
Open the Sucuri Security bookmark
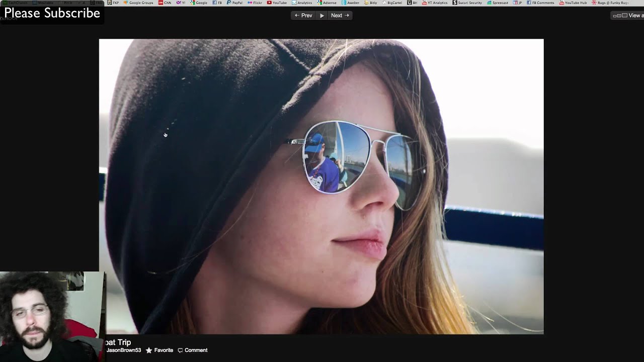tap(467, 3)
